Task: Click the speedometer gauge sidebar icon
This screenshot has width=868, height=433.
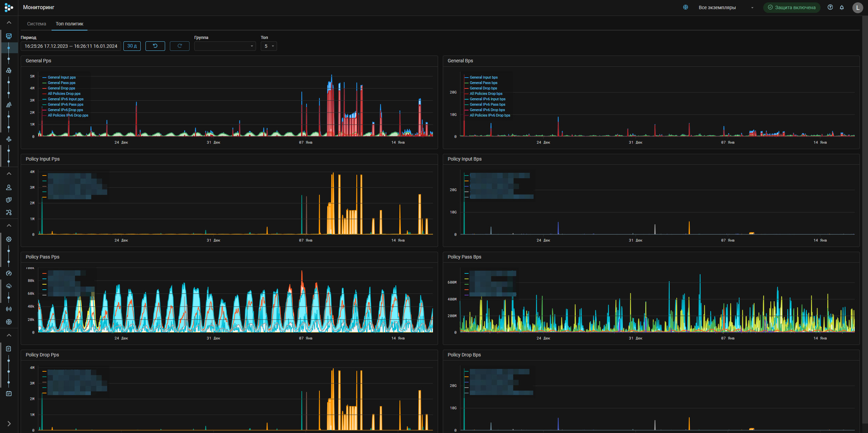Action: (9, 273)
